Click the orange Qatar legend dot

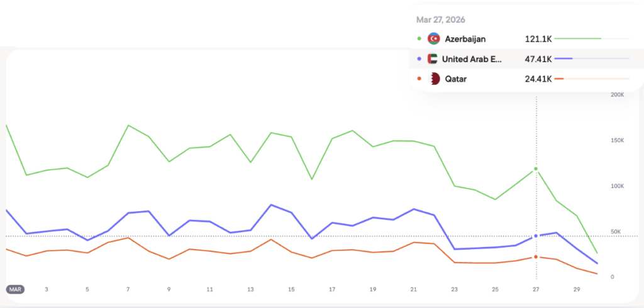pos(419,79)
